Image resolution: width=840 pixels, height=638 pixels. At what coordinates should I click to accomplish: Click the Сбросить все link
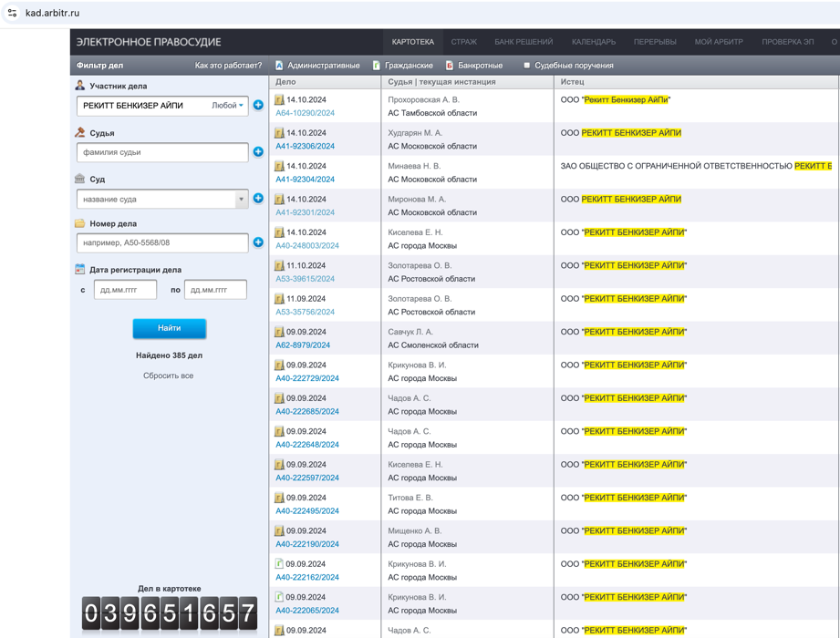[x=168, y=376]
